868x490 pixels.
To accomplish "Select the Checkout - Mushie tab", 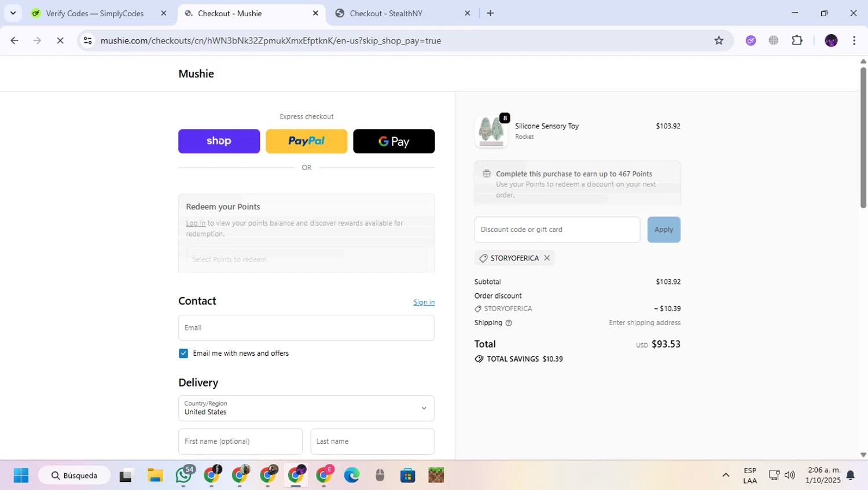I will click(230, 13).
